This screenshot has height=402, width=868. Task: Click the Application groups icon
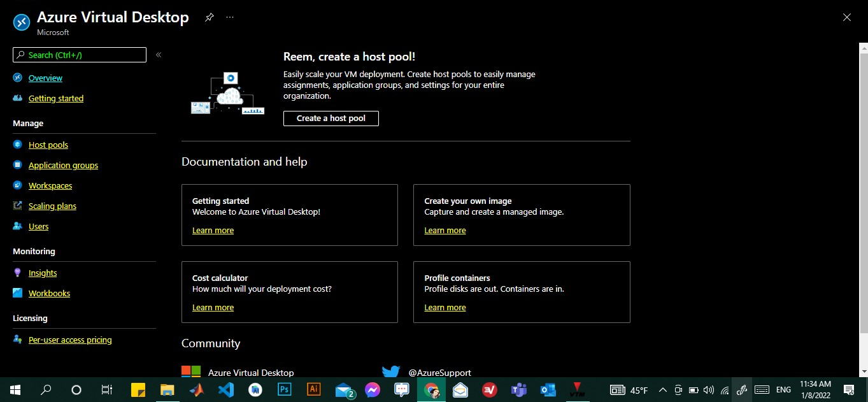(17, 165)
